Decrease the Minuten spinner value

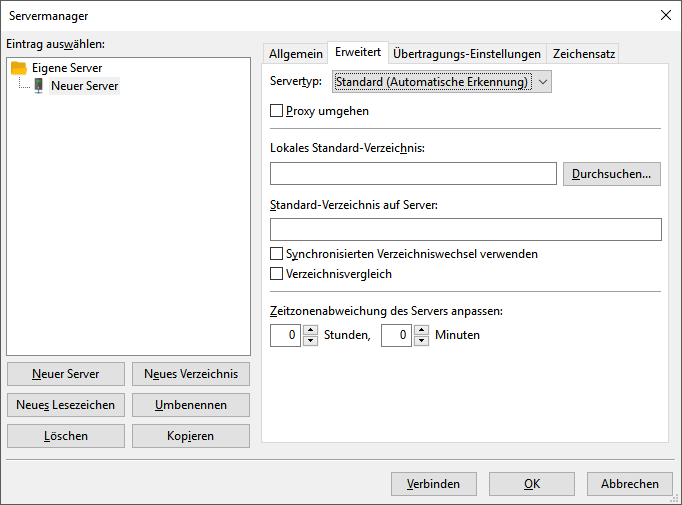click(x=421, y=341)
